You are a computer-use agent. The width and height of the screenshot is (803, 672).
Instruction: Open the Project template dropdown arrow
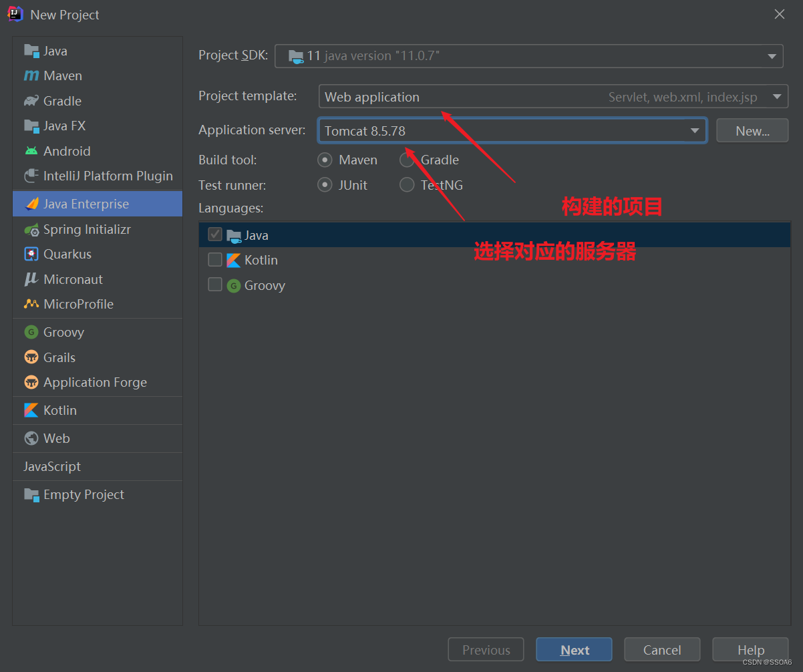[777, 97]
